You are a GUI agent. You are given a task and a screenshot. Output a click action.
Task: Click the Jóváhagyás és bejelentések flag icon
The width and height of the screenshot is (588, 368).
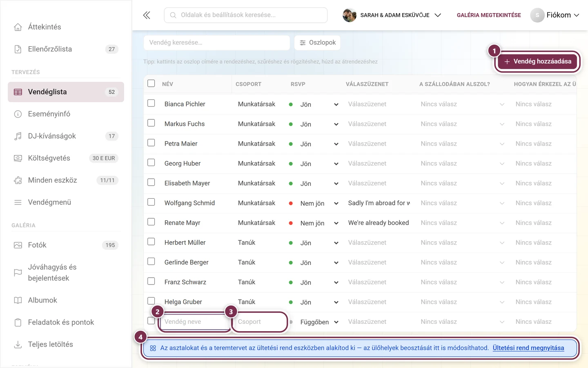(x=18, y=273)
